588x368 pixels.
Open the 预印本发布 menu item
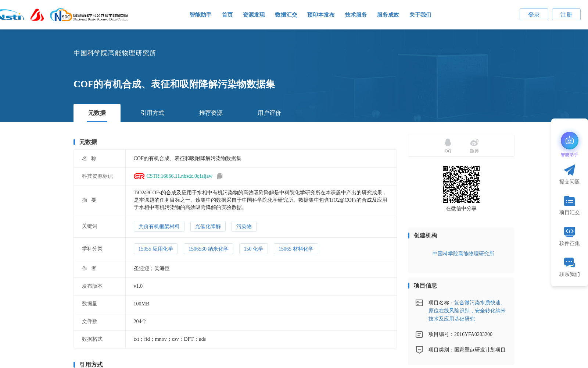tap(321, 15)
